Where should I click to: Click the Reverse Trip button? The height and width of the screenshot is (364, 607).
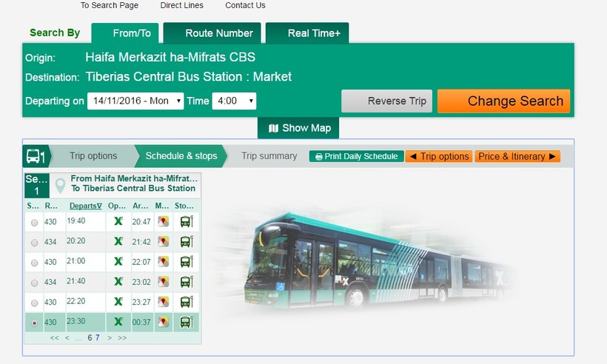(x=386, y=101)
